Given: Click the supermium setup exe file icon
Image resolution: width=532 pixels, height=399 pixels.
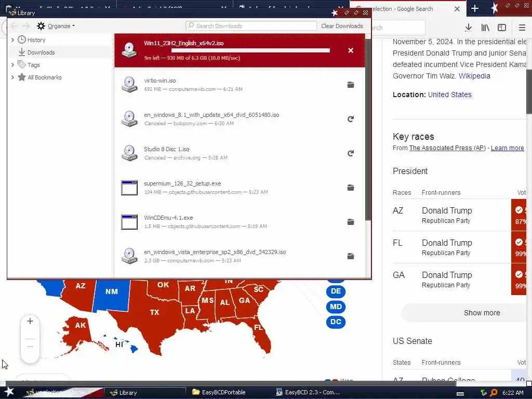Looking at the screenshot, I should point(129,188).
